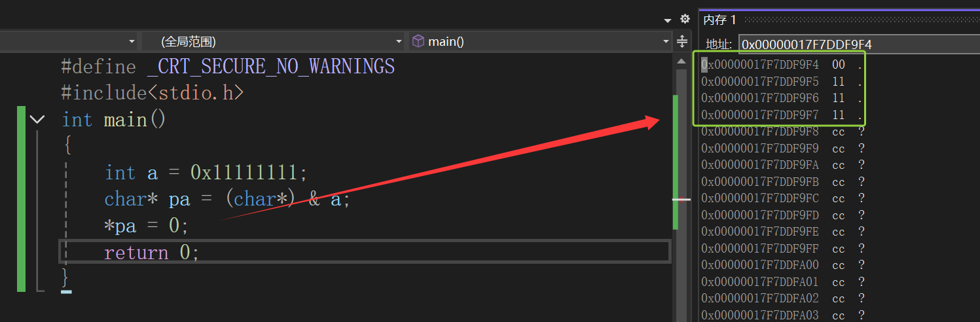Click memory row 0x00000017F7DDFA02
980x322 pixels.
click(782, 298)
